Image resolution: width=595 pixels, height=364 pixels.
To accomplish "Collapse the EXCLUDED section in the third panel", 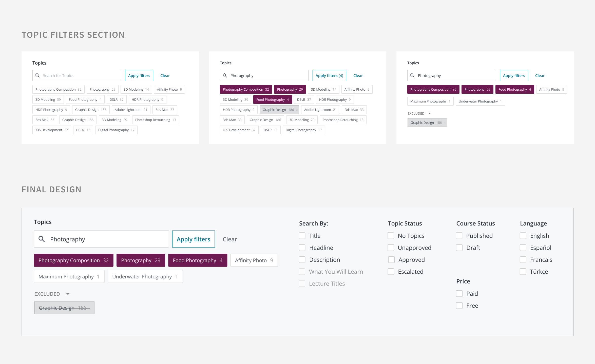I will click(430, 114).
